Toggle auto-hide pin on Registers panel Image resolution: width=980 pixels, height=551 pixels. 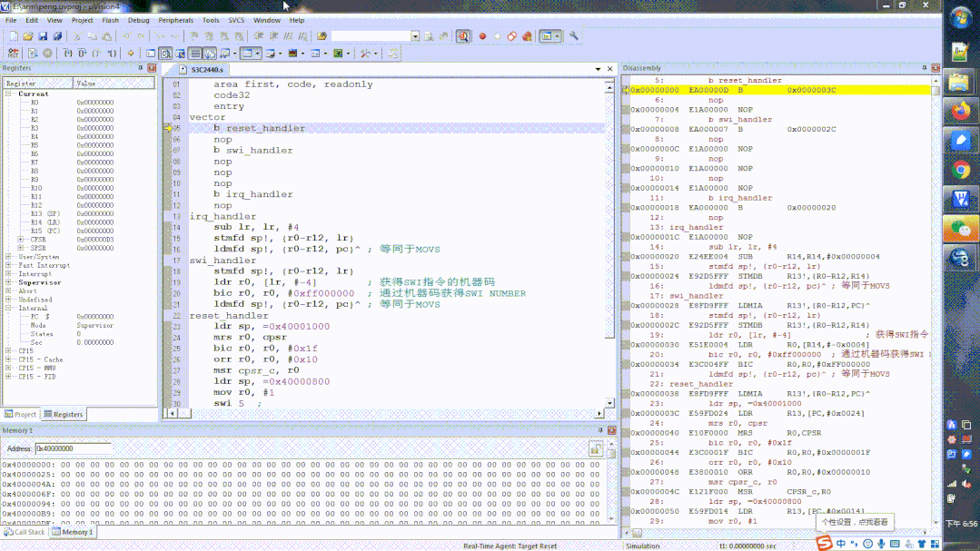tap(141, 68)
